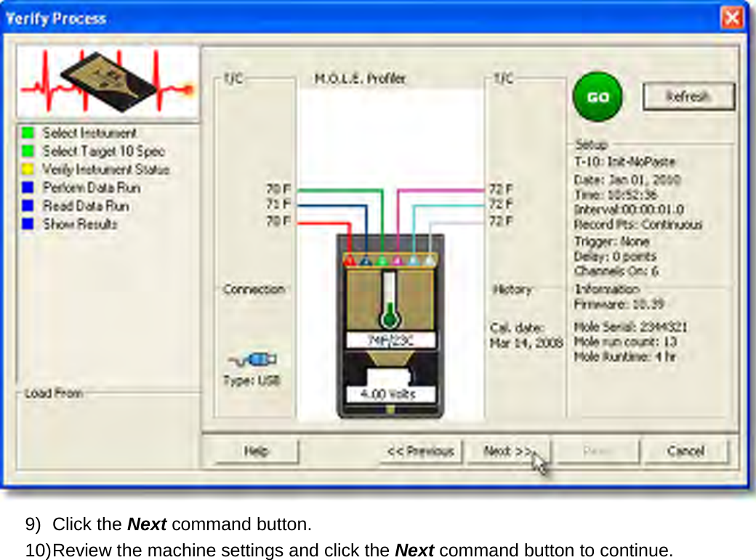The width and height of the screenshot is (756, 560).
Task: Click the 'Delay: 0 points' setting
Action: (x=615, y=256)
